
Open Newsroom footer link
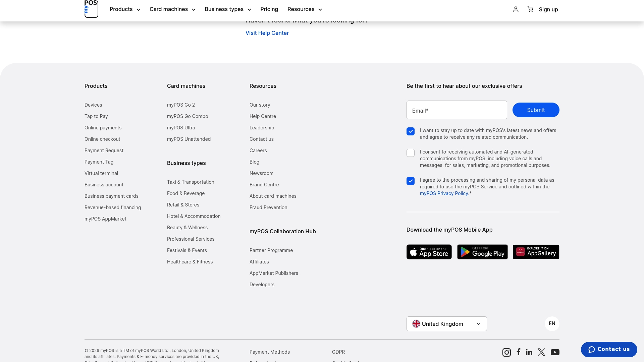coord(261,173)
